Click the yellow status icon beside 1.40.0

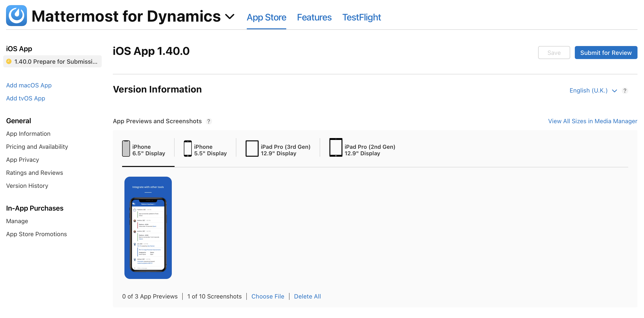point(9,61)
